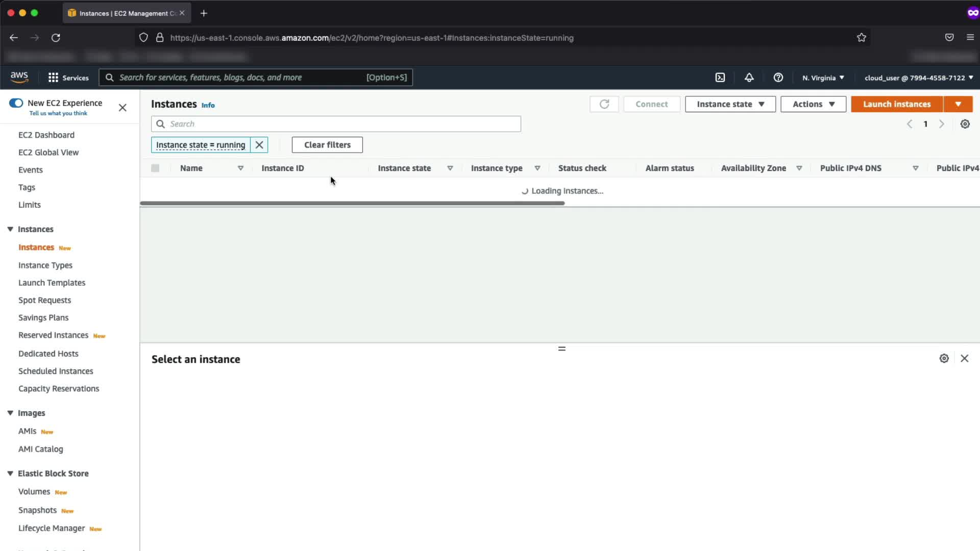The image size is (980, 551).
Task: Collapse the Elastic Block Store section
Action: pyautogui.click(x=10, y=473)
